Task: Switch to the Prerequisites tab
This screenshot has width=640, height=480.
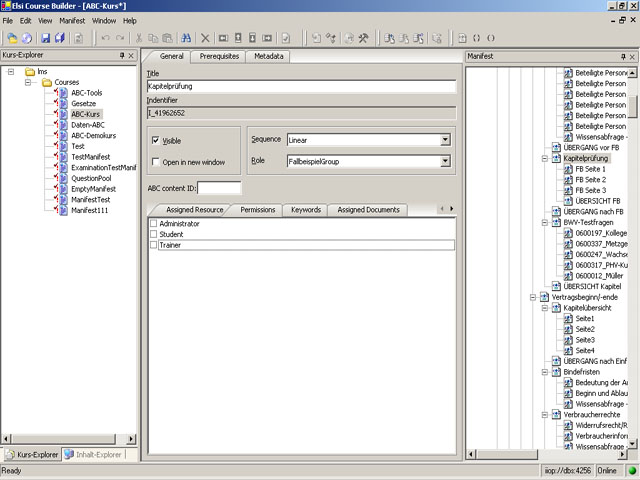Action: [x=219, y=56]
